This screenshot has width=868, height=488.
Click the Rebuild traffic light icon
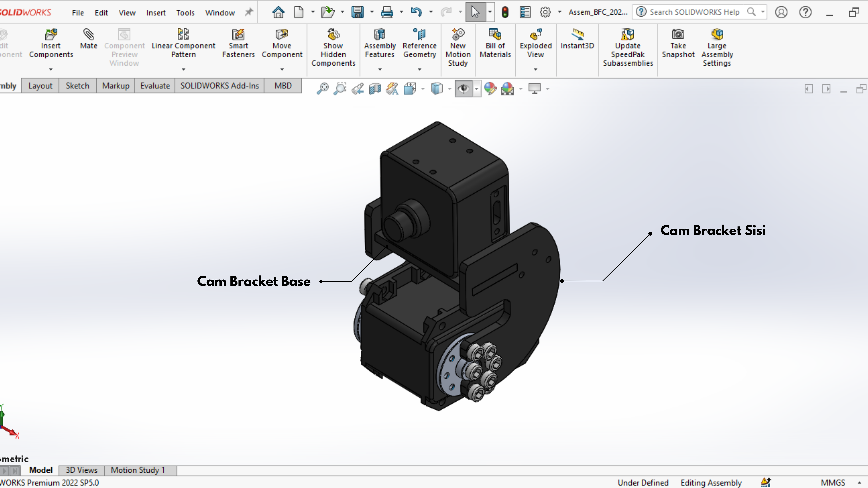505,12
